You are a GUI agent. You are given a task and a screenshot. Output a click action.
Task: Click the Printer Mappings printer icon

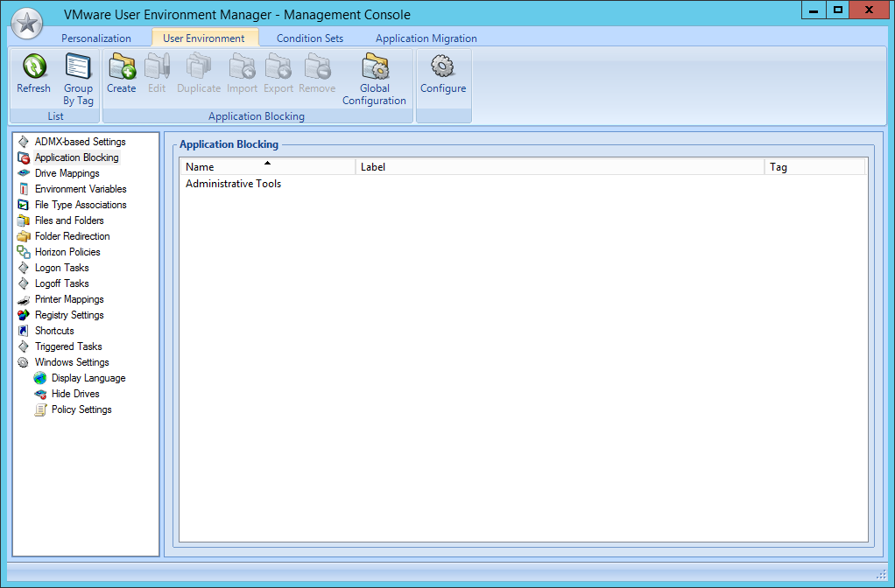[24, 299]
